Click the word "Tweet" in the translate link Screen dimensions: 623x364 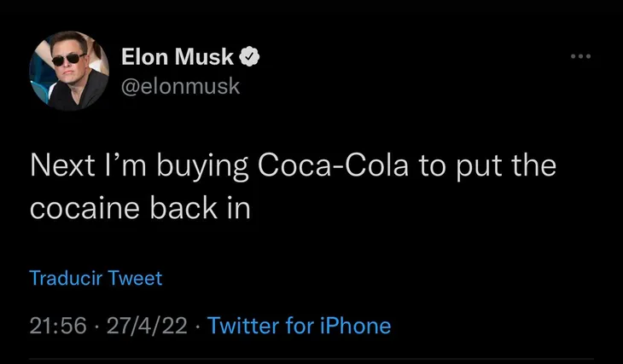135,278
